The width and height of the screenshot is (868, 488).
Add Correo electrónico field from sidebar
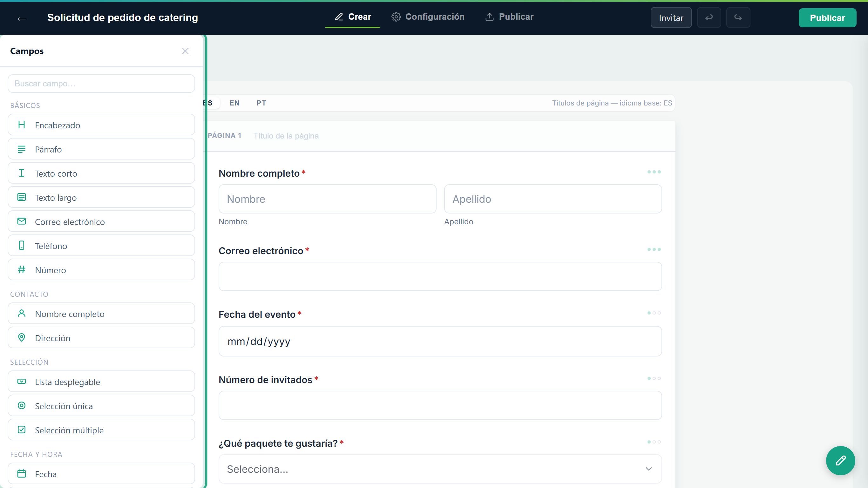(x=101, y=222)
